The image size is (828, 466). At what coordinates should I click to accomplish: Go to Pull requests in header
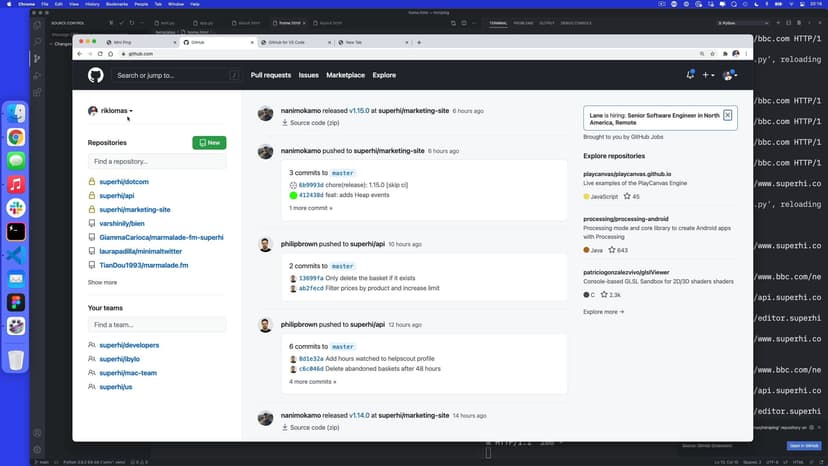point(270,75)
